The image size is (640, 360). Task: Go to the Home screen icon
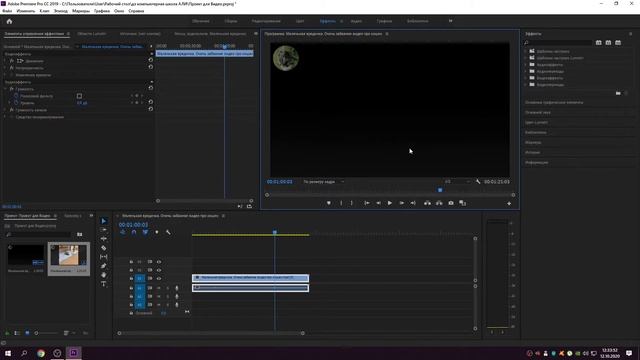click(9, 21)
